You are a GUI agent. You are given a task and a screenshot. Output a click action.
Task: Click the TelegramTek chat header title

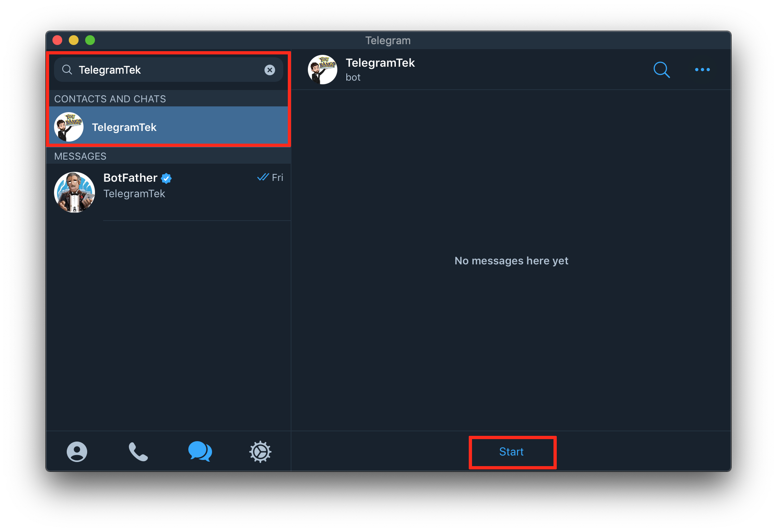(x=380, y=63)
